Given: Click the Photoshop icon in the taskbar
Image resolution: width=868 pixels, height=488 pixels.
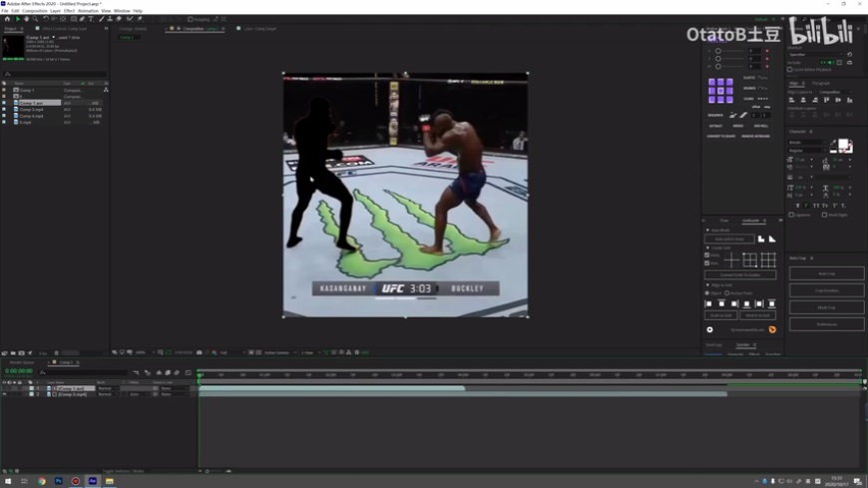Looking at the screenshot, I should point(59,481).
